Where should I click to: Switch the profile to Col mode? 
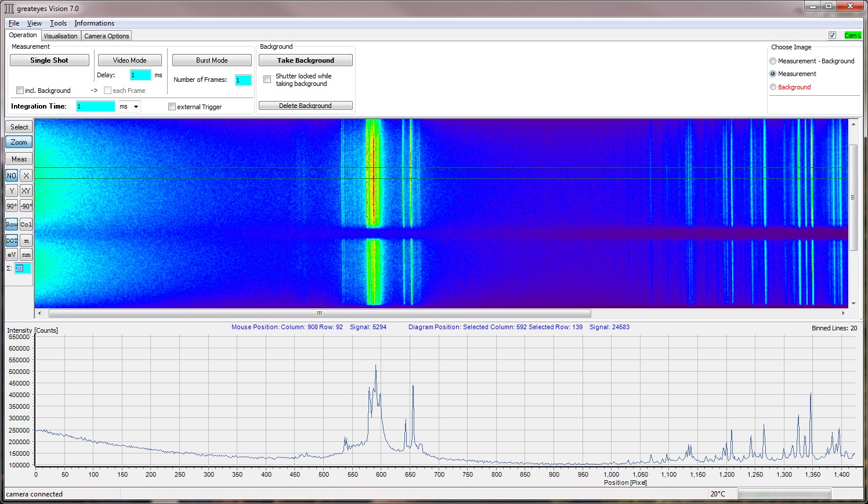point(26,224)
